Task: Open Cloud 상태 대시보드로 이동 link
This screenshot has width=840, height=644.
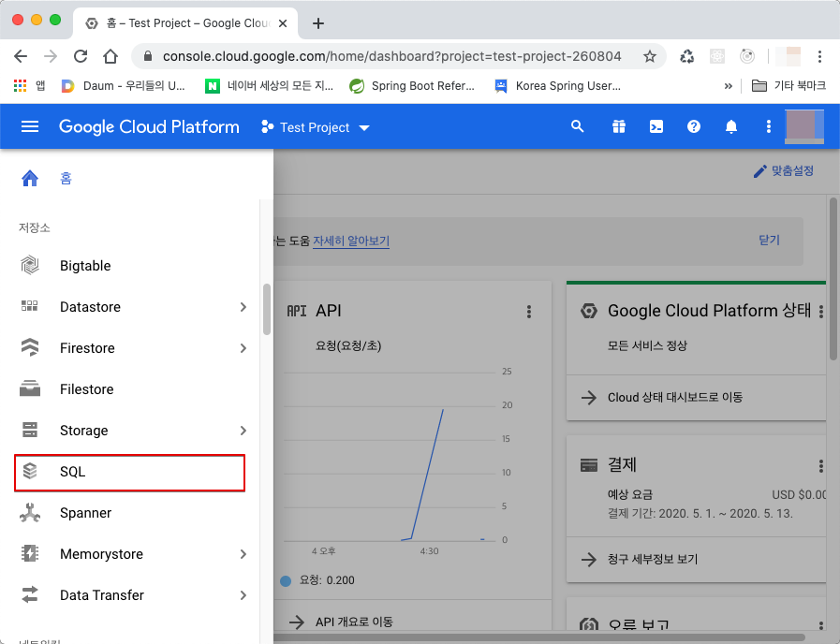Action: click(x=675, y=397)
